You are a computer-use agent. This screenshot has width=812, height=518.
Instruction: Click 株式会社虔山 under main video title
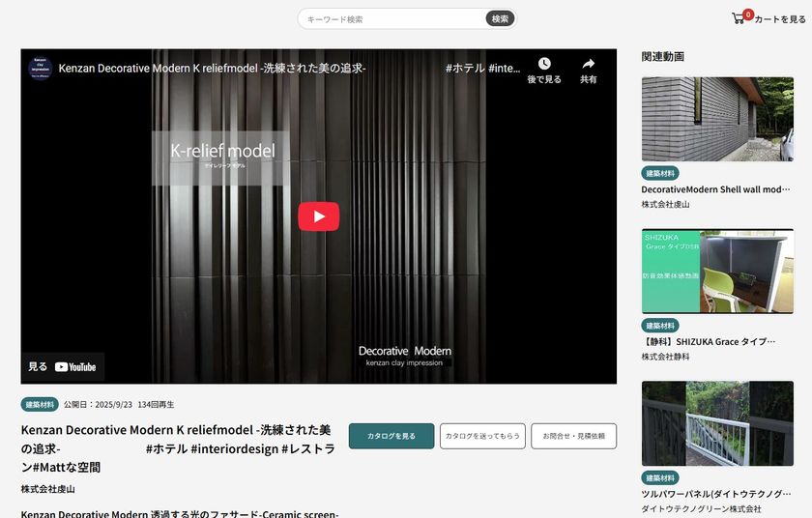[47, 489]
